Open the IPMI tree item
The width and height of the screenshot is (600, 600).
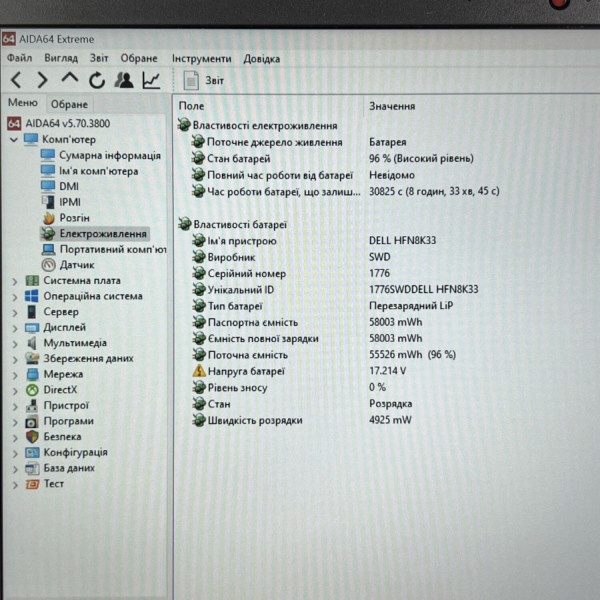pos(61,202)
